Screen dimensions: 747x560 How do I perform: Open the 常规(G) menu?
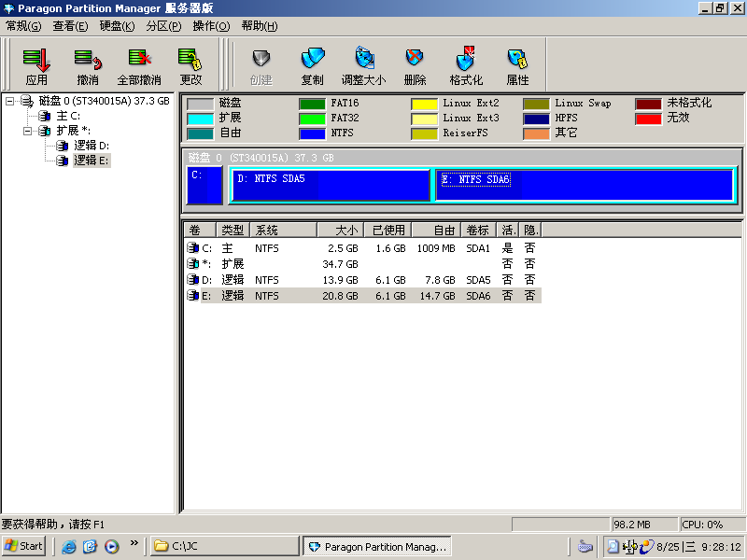point(23,26)
